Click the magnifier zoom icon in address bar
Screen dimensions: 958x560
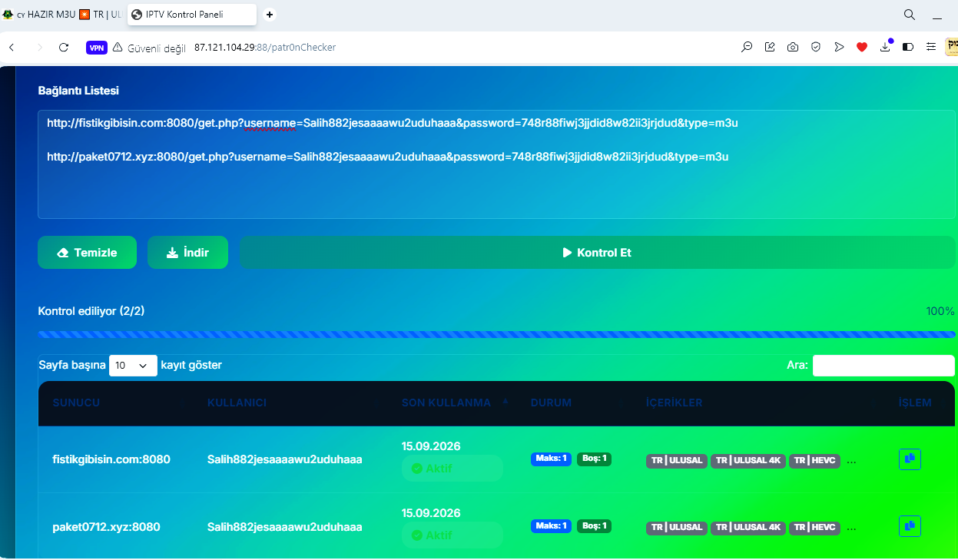click(747, 47)
